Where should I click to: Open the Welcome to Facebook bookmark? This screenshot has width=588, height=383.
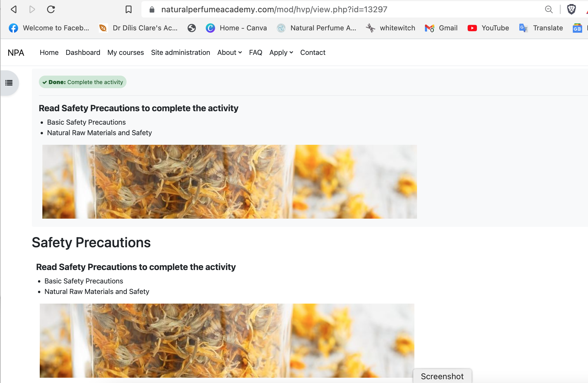point(49,28)
